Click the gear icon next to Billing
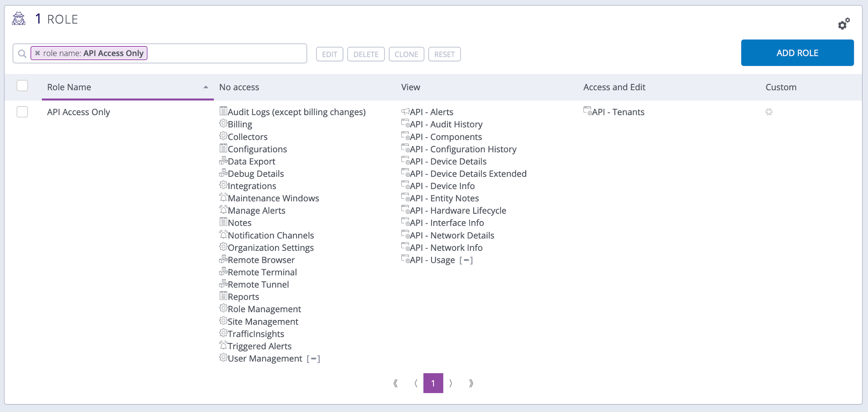868x412 pixels. [x=223, y=123]
